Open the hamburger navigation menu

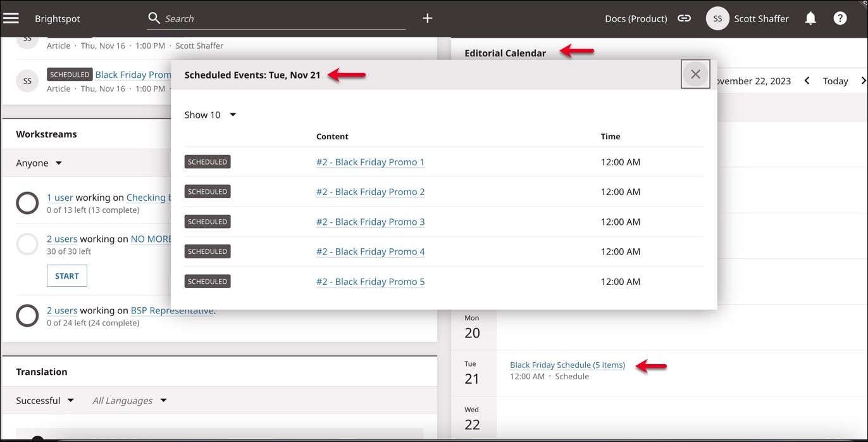point(11,18)
